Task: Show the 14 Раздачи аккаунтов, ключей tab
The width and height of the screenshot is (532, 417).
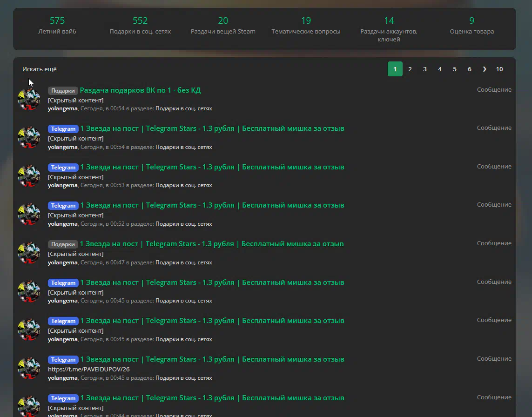Action: [389, 29]
